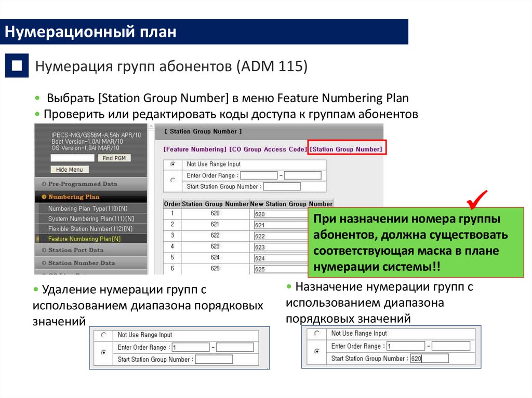Click second Enter Order Range field in main form
Screen dimensions: 532x398
tap(303, 175)
